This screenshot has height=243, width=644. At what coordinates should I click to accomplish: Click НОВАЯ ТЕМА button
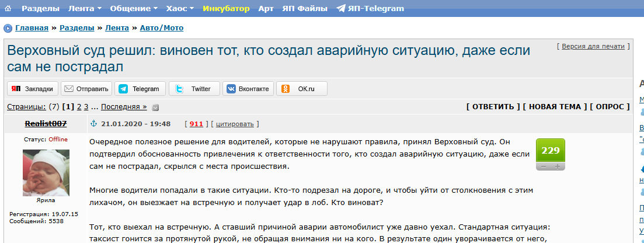point(555,107)
